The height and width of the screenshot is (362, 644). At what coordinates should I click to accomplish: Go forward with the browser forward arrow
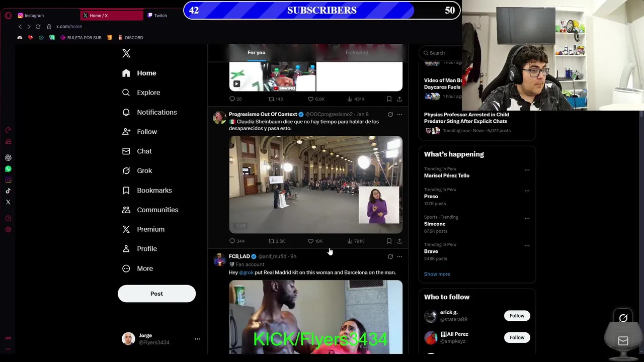tap(29, 27)
